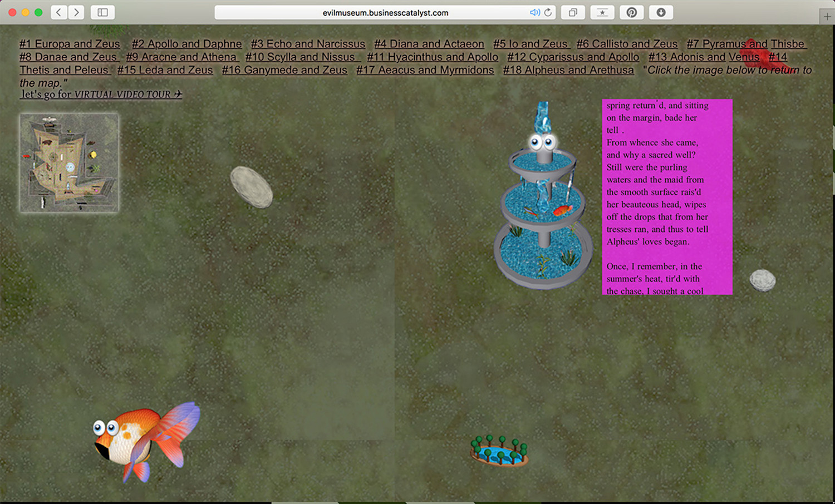This screenshot has width=835, height=504.
Task: Click the evilmuseum.businesscatalyst.com address field
Action: 385,12
